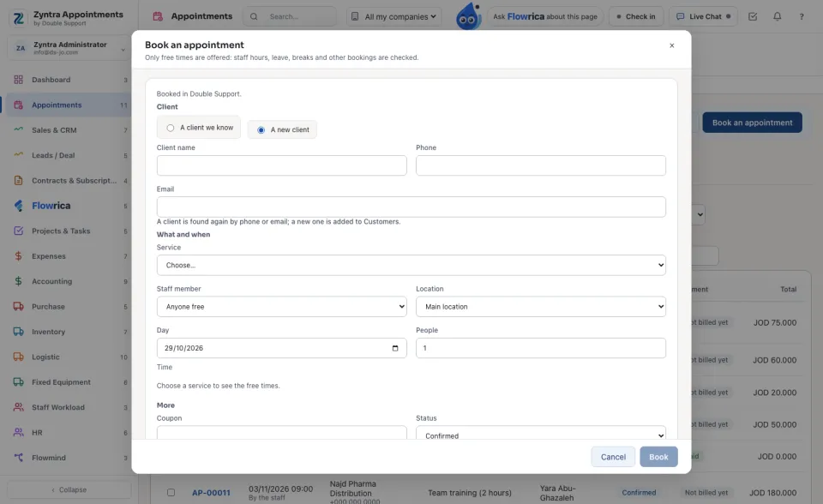Open the calendar picker in Day field
Screen dimensions: 823x504
tap(395, 348)
